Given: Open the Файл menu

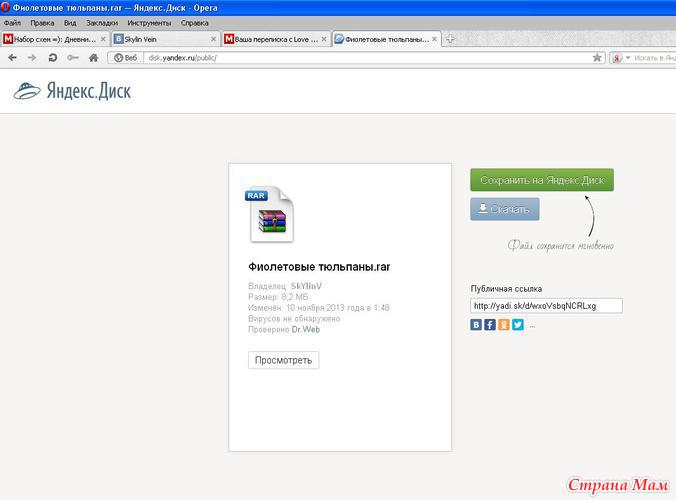Looking at the screenshot, I should tap(12, 23).
